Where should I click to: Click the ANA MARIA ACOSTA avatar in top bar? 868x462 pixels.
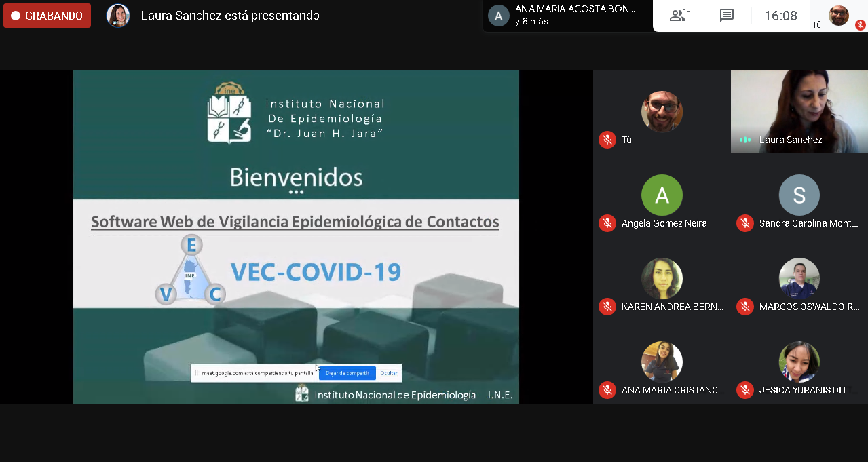tap(499, 16)
